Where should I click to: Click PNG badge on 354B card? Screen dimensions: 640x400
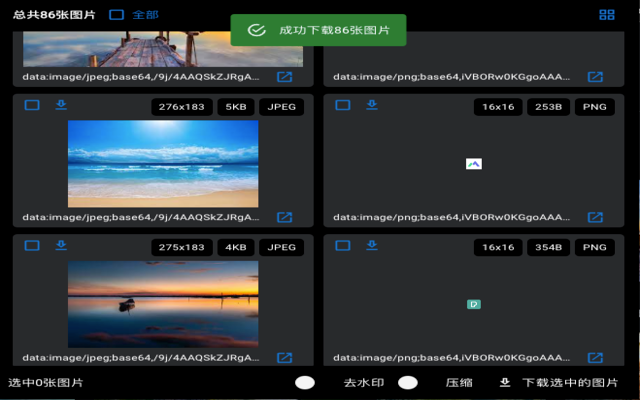(x=595, y=247)
